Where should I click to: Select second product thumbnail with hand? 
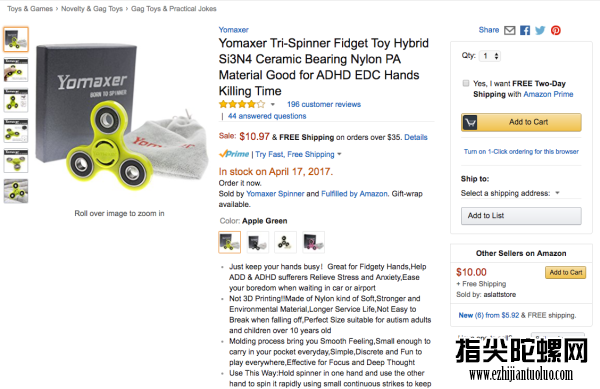coord(16,70)
